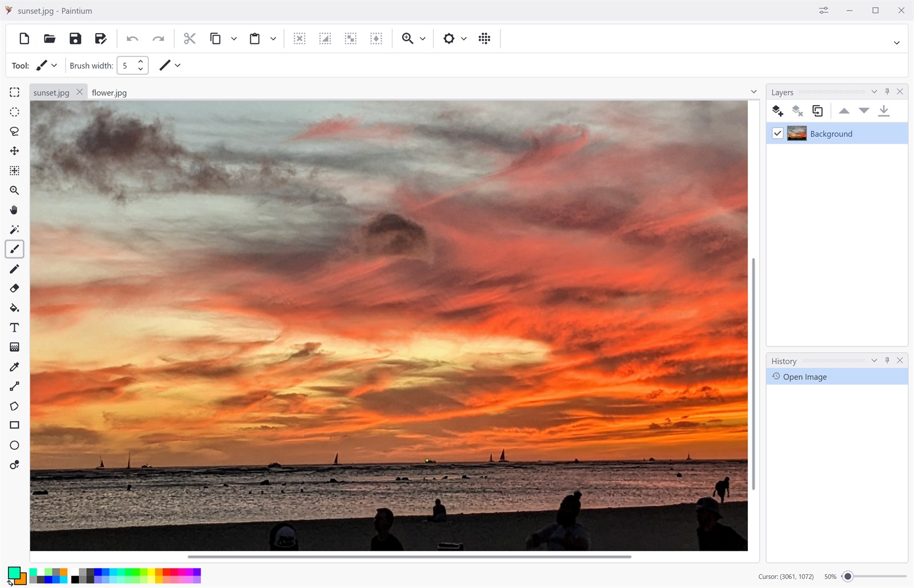Select the Magic Wand tool
Screen dimensions: 914x588
pyautogui.click(x=15, y=229)
